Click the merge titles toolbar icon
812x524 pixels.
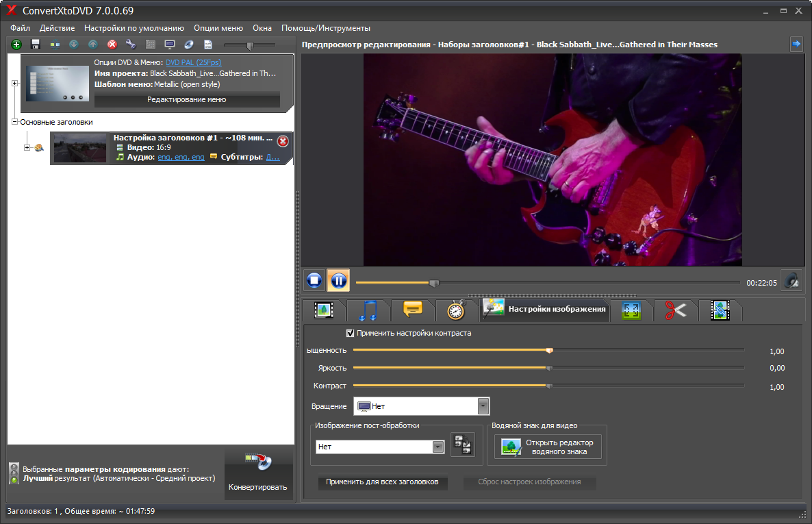55,45
